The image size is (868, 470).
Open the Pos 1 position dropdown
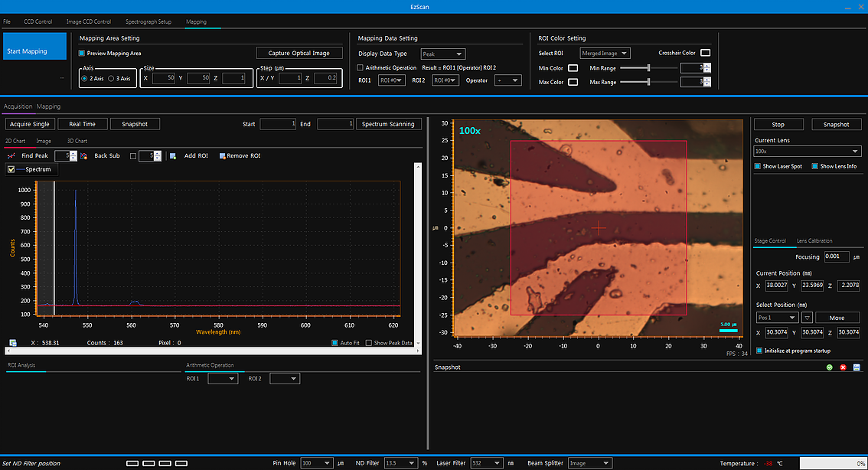777,318
